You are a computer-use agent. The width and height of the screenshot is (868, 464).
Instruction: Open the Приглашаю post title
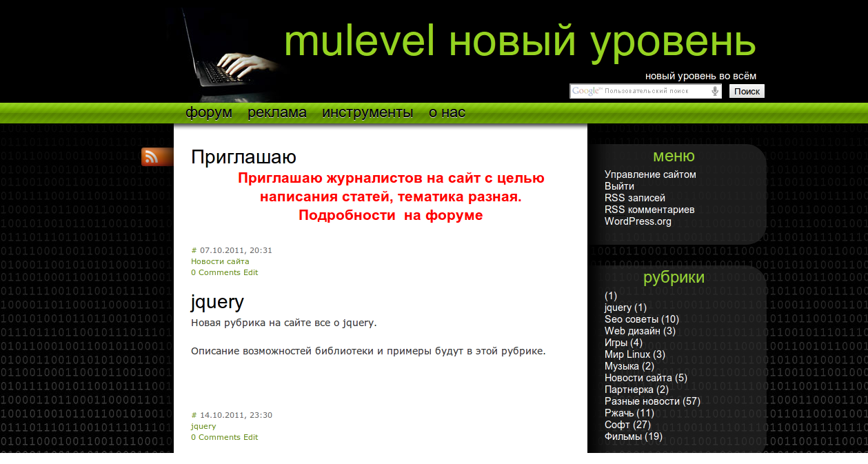click(243, 157)
